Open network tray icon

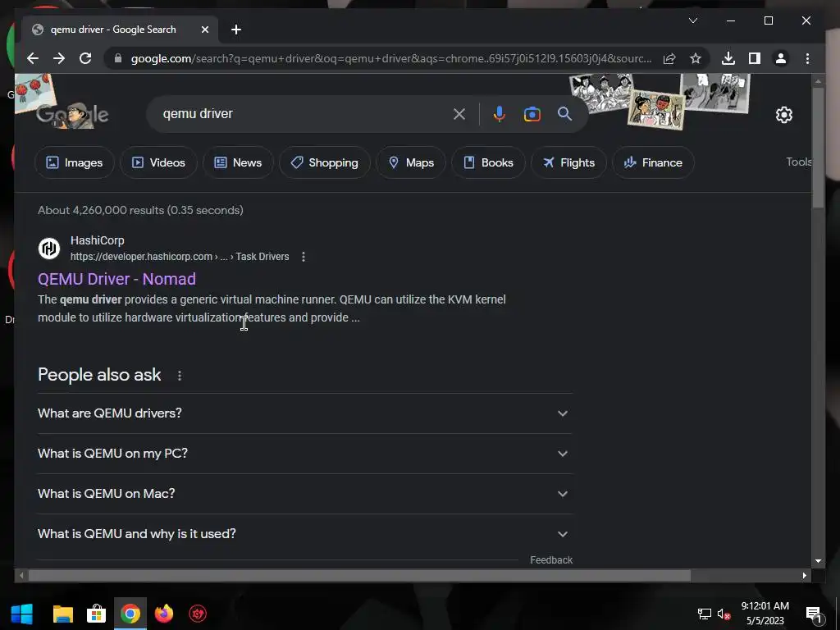point(704,614)
